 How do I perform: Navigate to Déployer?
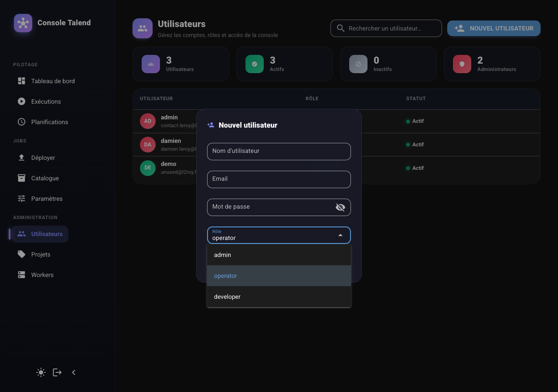(x=43, y=158)
